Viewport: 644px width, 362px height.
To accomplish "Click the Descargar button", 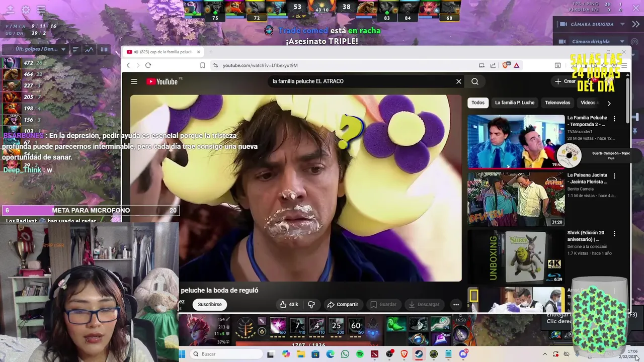I will [425, 304].
